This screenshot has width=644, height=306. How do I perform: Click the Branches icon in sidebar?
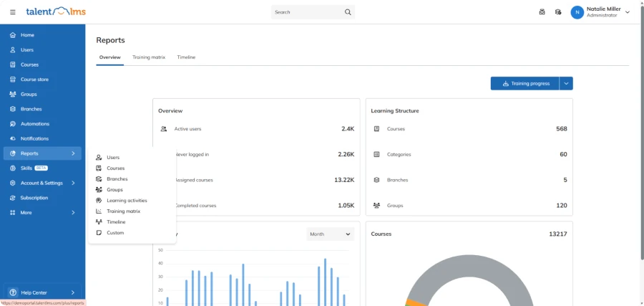[13, 109]
